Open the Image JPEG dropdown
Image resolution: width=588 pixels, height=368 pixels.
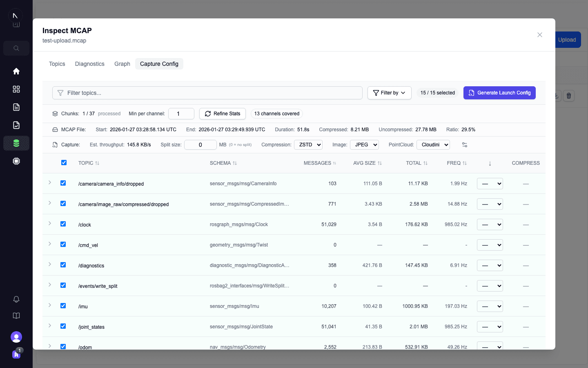pyautogui.click(x=364, y=145)
